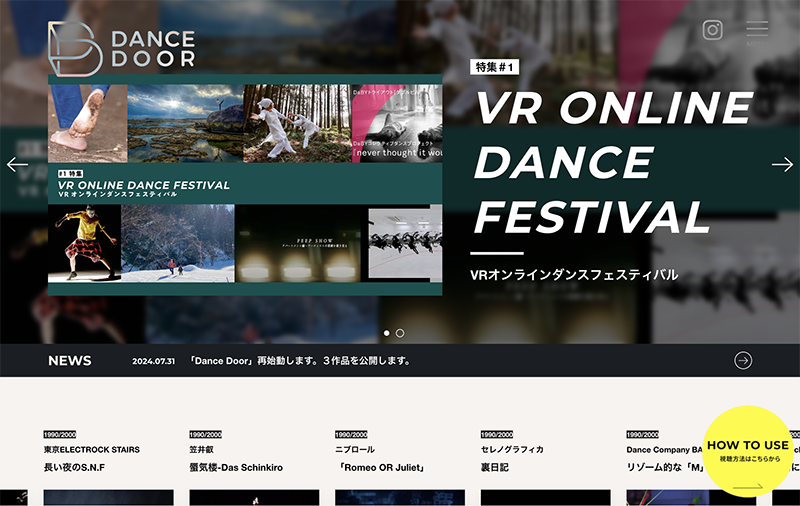Screen dimensions: 800x506
Task: Click the HOW TO USE yellow button
Action: [747, 451]
